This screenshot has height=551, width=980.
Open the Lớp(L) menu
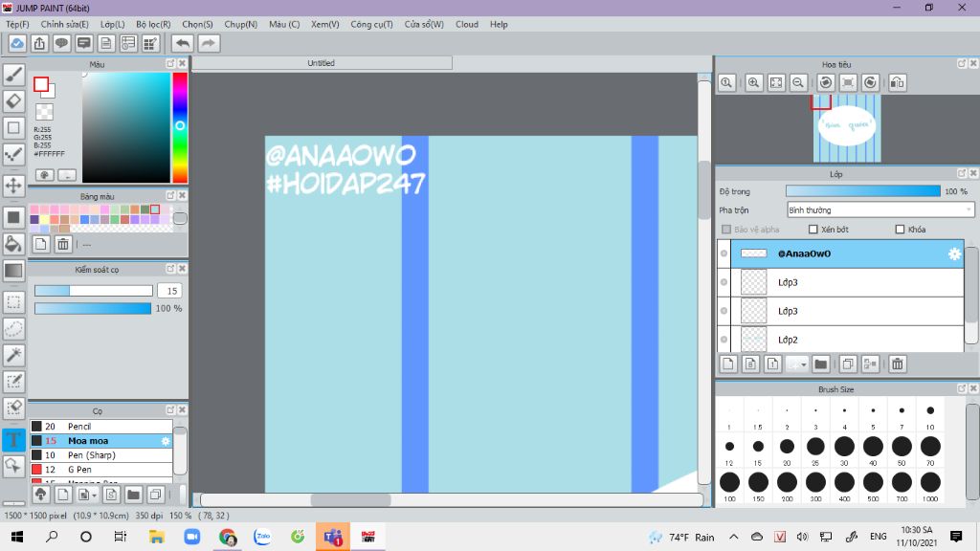click(x=113, y=24)
